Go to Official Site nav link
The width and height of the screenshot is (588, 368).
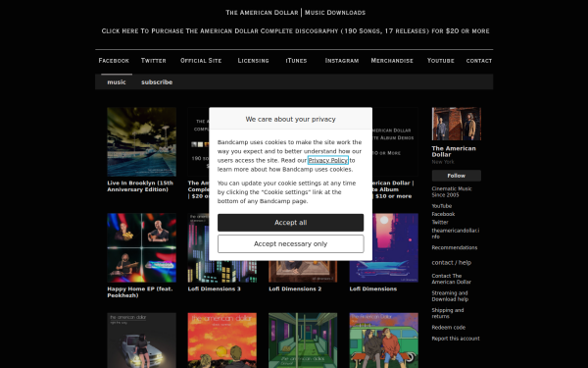click(201, 61)
